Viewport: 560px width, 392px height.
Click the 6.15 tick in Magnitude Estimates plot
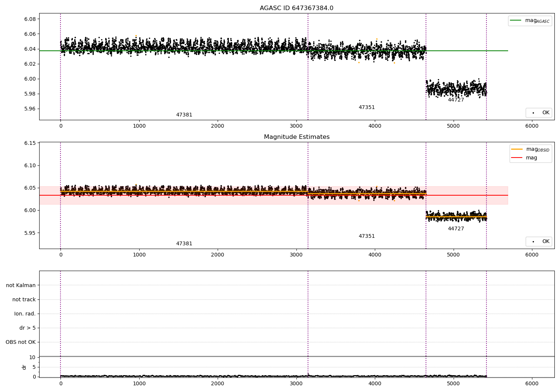click(x=30, y=143)
